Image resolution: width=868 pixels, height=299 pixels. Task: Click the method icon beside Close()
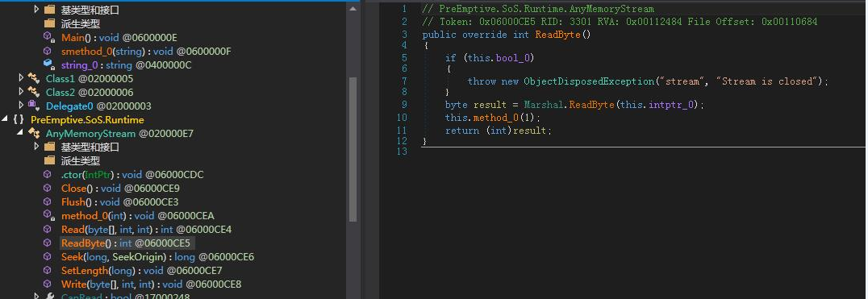[x=48, y=189]
